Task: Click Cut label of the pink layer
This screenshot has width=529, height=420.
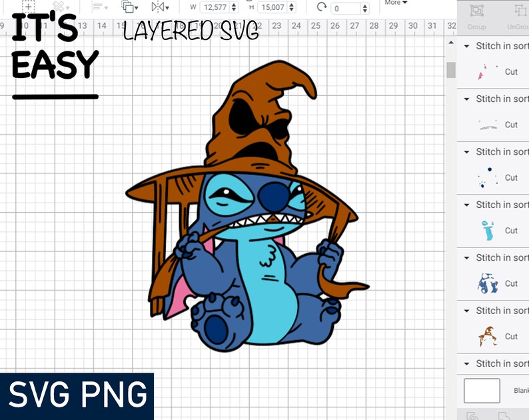Action: pyautogui.click(x=511, y=71)
